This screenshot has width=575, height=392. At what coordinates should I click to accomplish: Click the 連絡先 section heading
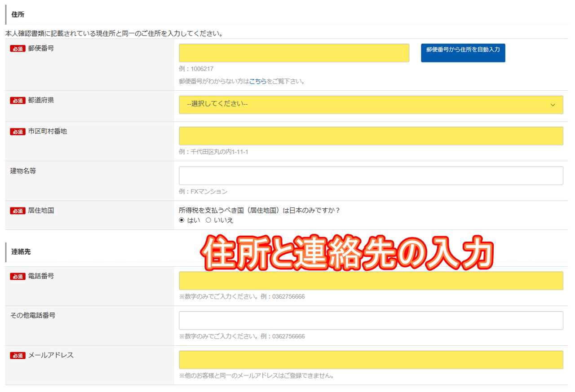21,252
